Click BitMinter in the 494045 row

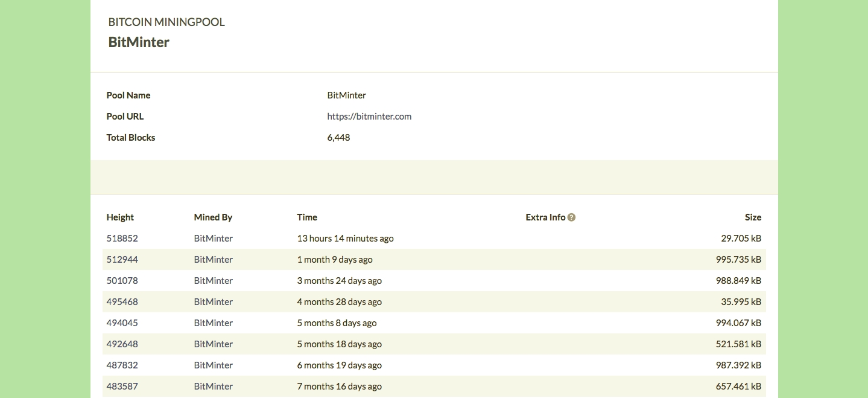pos(214,323)
